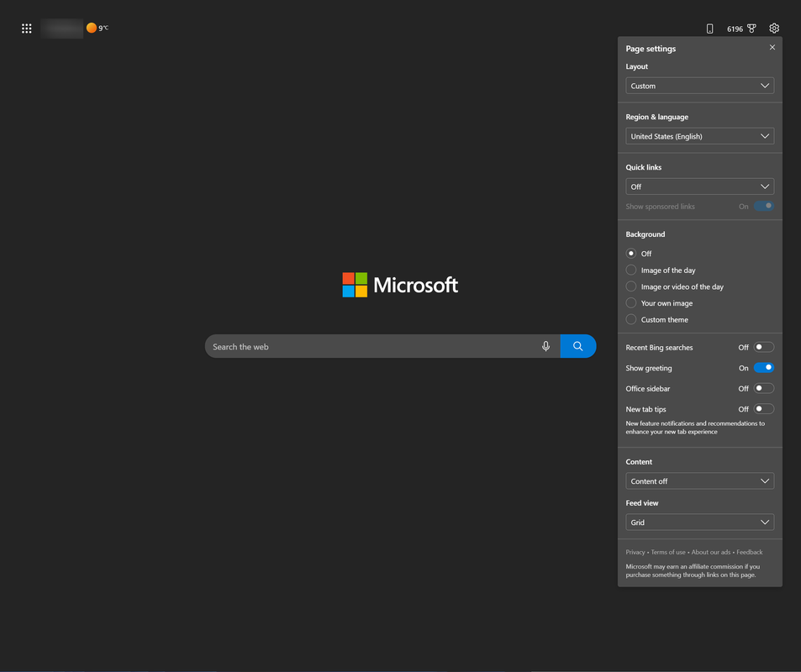The height and width of the screenshot is (672, 801).
Task: Start voice search with microphone icon
Action: point(545,346)
